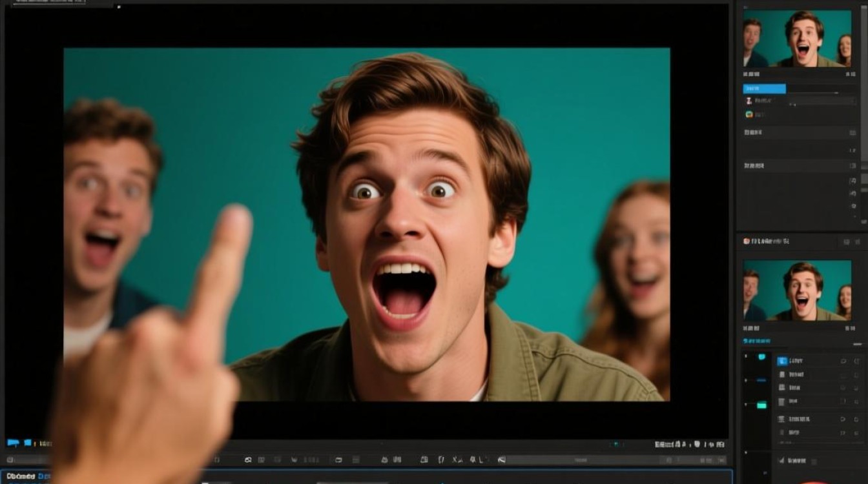Click the wide cyan clip in the track column
The image size is (868, 484).
(x=761, y=405)
